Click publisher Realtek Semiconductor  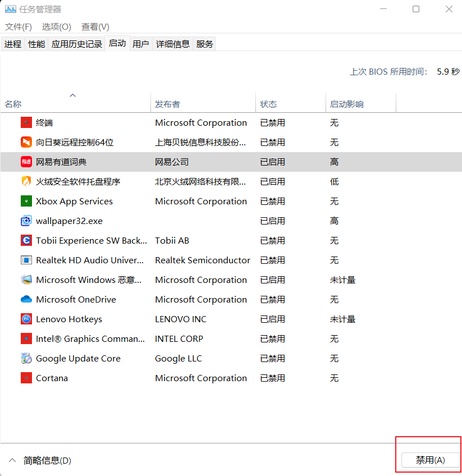click(x=203, y=260)
